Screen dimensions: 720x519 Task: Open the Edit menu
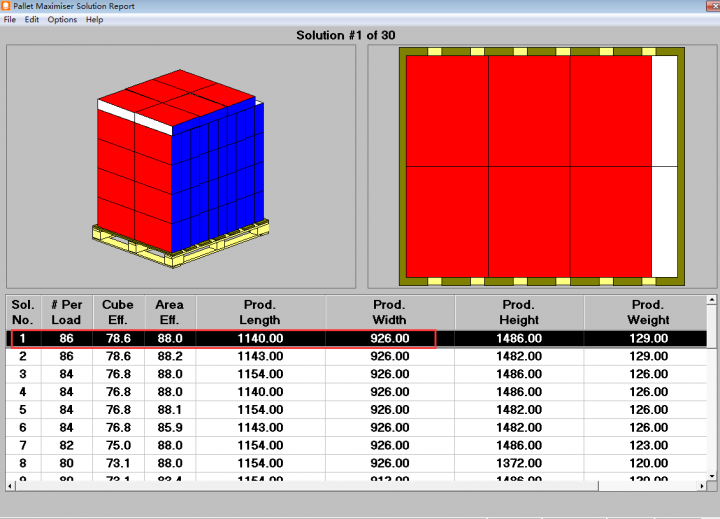click(x=32, y=20)
